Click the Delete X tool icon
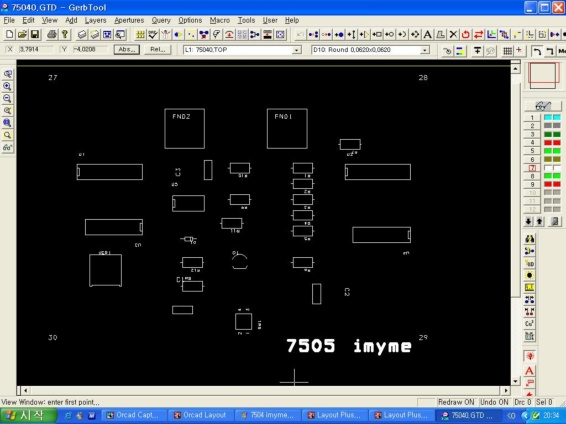The image size is (566, 424). pos(453,35)
